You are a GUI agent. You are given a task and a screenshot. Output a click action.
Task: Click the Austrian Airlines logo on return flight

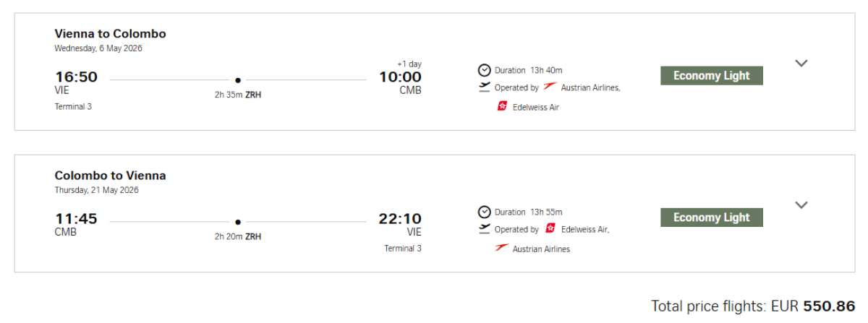point(501,249)
